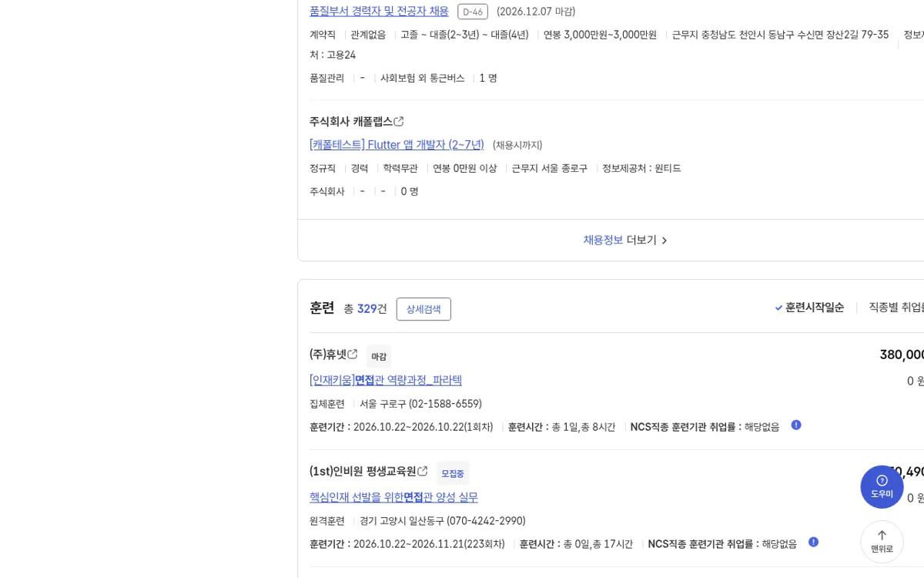Click the 훈련 section heading
This screenshot has height=578, width=924.
pos(322,307)
